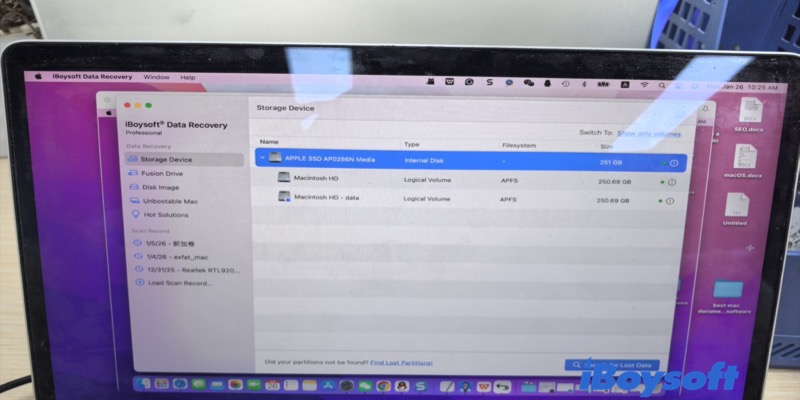Open the 12/31/25 Realtek scan record

tap(187, 270)
